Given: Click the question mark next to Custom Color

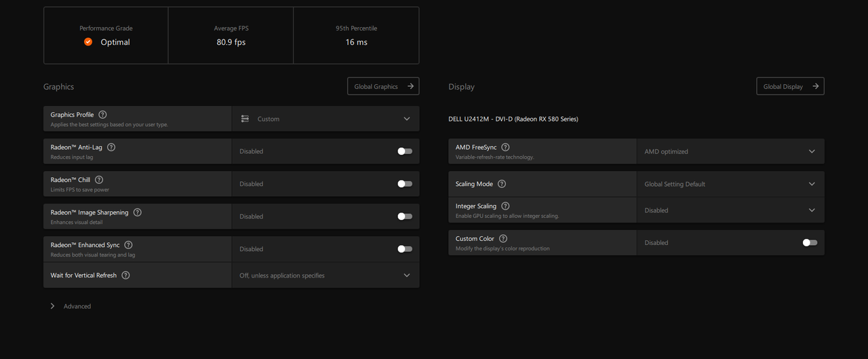Looking at the screenshot, I should (x=503, y=239).
